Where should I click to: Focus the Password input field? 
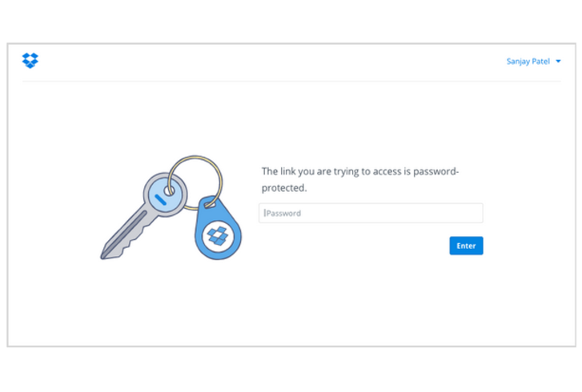(x=371, y=213)
